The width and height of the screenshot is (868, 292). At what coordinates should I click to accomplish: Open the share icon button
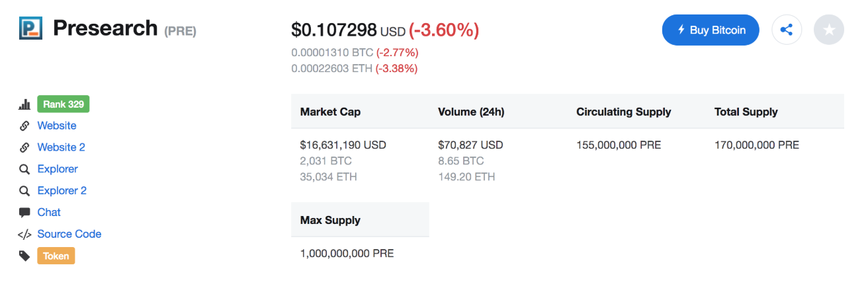point(787,30)
